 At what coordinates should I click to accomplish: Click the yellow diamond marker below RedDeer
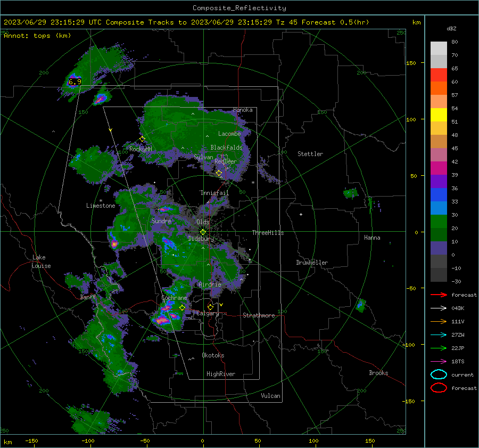pos(219,173)
